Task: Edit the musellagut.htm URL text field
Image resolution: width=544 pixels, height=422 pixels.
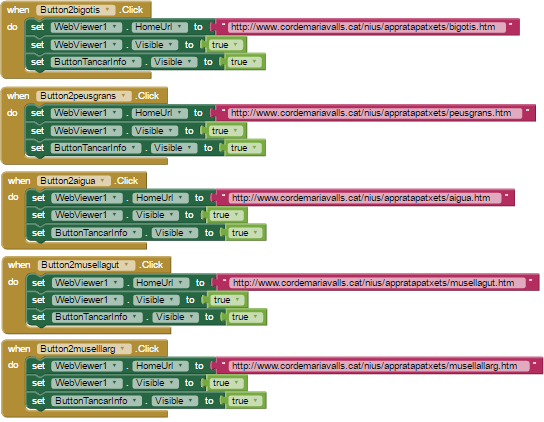Action: click(x=377, y=283)
